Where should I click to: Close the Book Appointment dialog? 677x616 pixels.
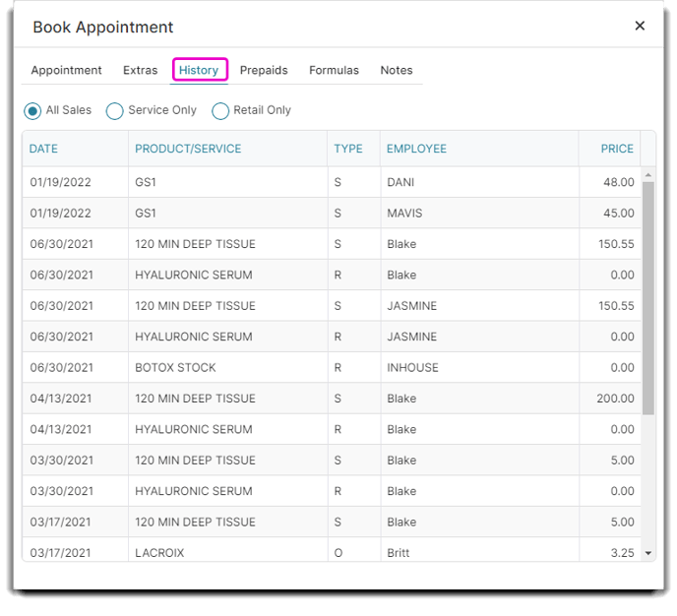point(640,26)
